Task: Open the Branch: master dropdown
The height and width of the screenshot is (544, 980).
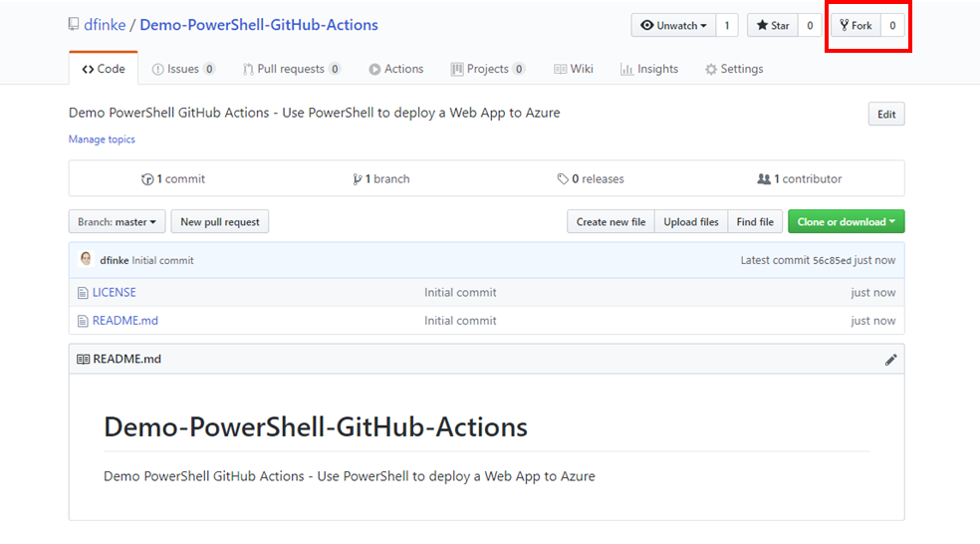Action: [117, 222]
